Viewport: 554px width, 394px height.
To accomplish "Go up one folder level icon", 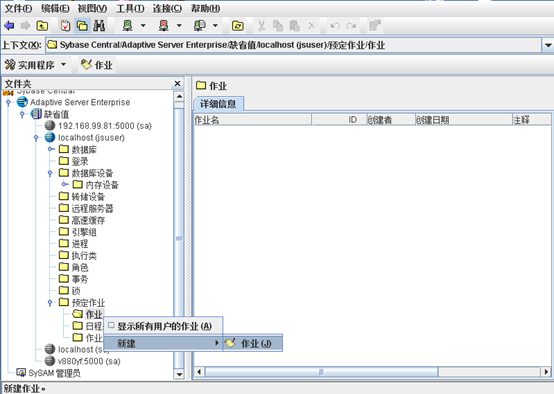I will pyautogui.click(x=42, y=26).
